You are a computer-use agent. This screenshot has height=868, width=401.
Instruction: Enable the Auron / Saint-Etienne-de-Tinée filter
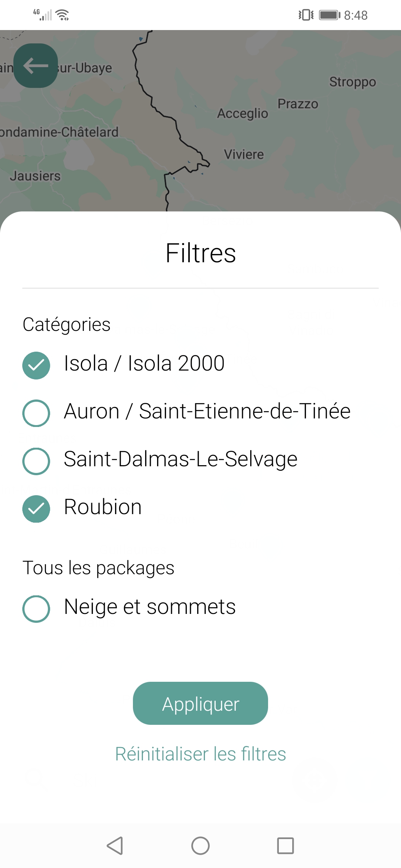pos(36,413)
